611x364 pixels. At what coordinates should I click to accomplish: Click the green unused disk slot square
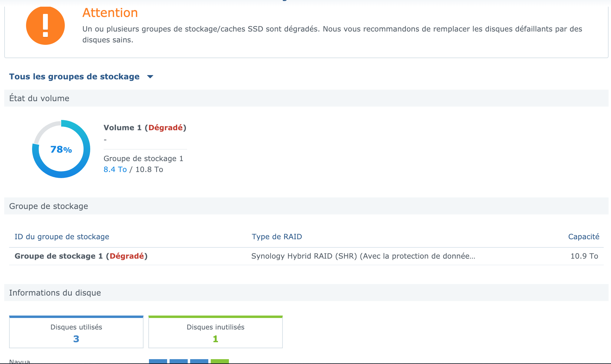tap(220, 361)
